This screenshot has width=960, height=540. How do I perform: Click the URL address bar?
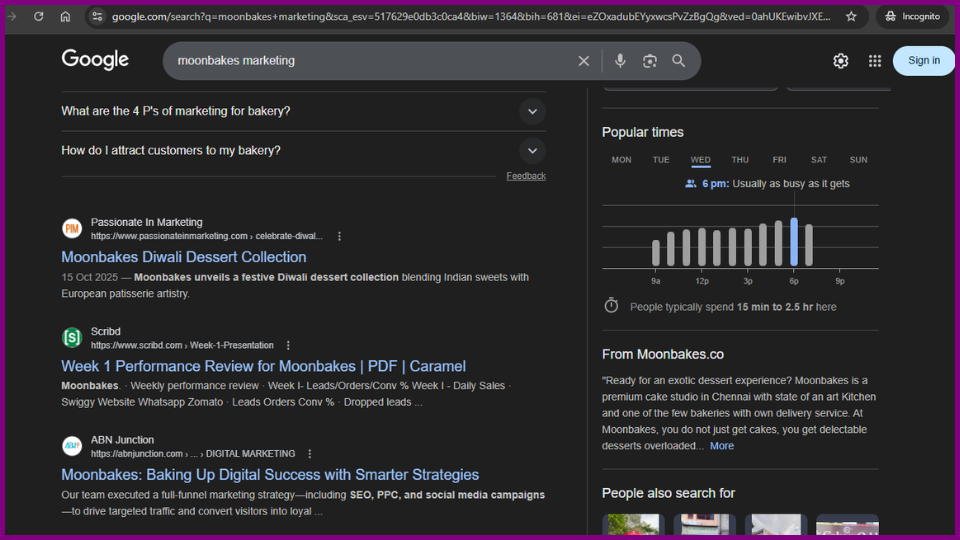[471, 17]
